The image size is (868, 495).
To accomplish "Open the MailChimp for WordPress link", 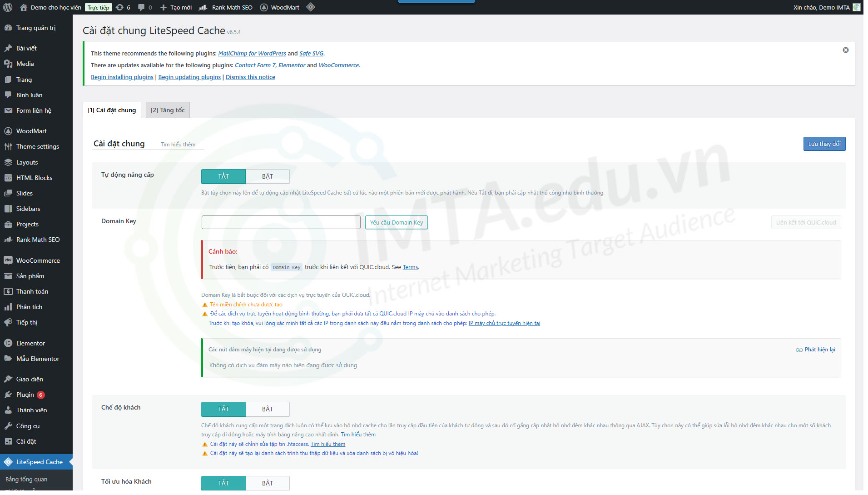I will click(x=252, y=53).
